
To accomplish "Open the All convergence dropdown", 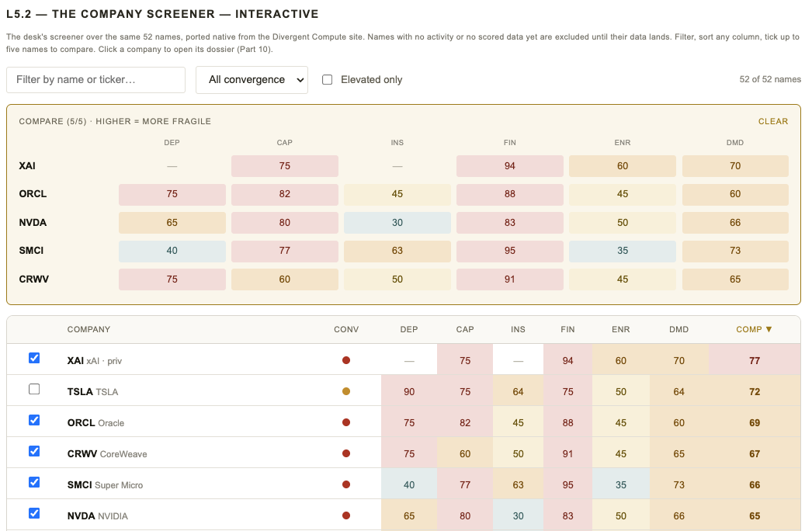I will point(252,80).
